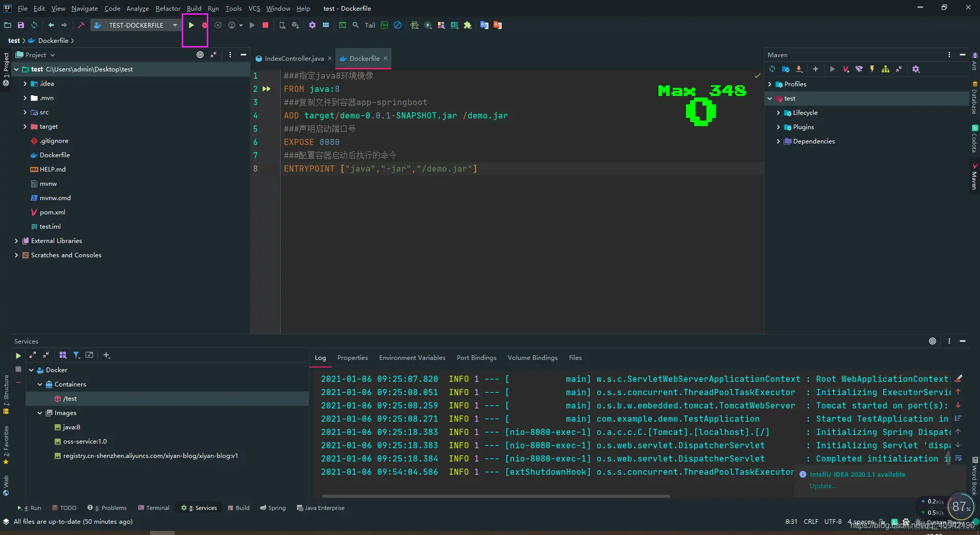The height and width of the screenshot is (535, 980).
Task: Expand Maven Lifecycle node
Action: pos(778,113)
